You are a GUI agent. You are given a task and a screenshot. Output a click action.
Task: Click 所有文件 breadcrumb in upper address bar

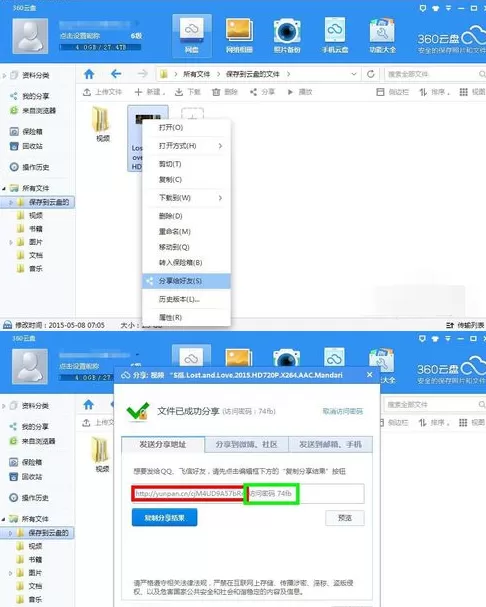pyautogui.click(x=196, y=74)
